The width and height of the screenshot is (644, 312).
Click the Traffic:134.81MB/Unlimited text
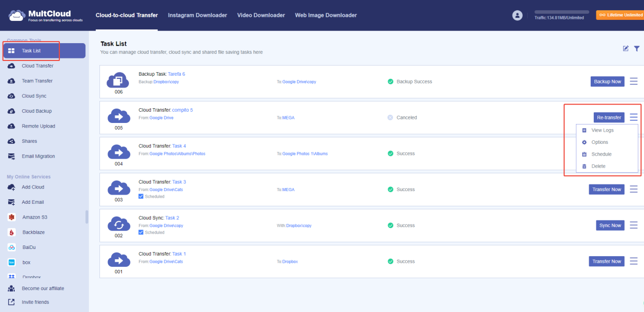[559, 18]
